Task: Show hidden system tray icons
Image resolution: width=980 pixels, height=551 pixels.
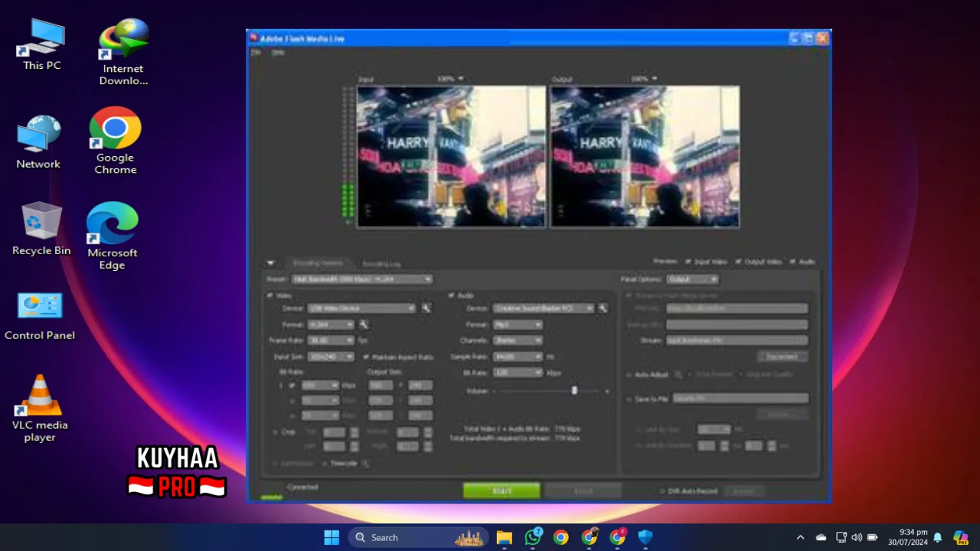Action: 800,538
